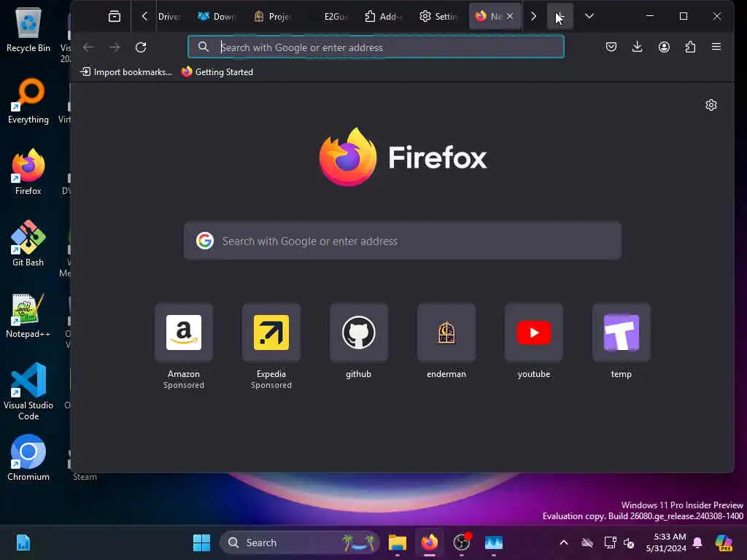Click the Firefox taskbar icon
This screenshot has height=560, width=747.
tap(429, 542)
